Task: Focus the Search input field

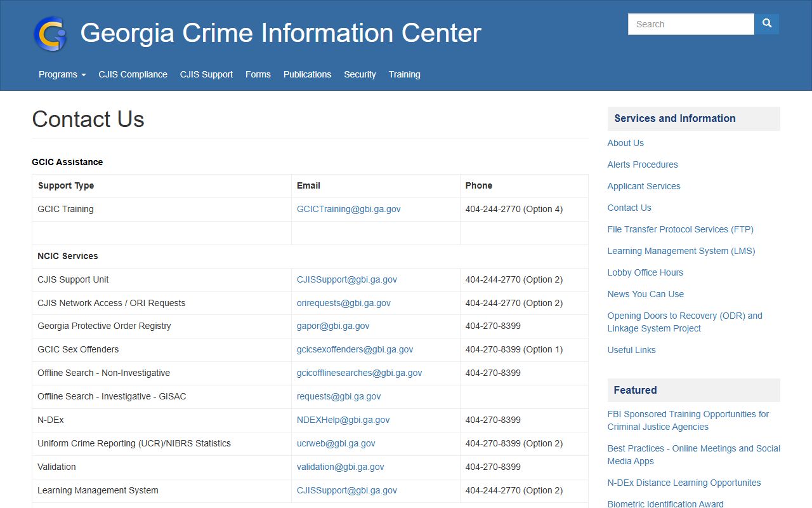Action: click(691, 24)
